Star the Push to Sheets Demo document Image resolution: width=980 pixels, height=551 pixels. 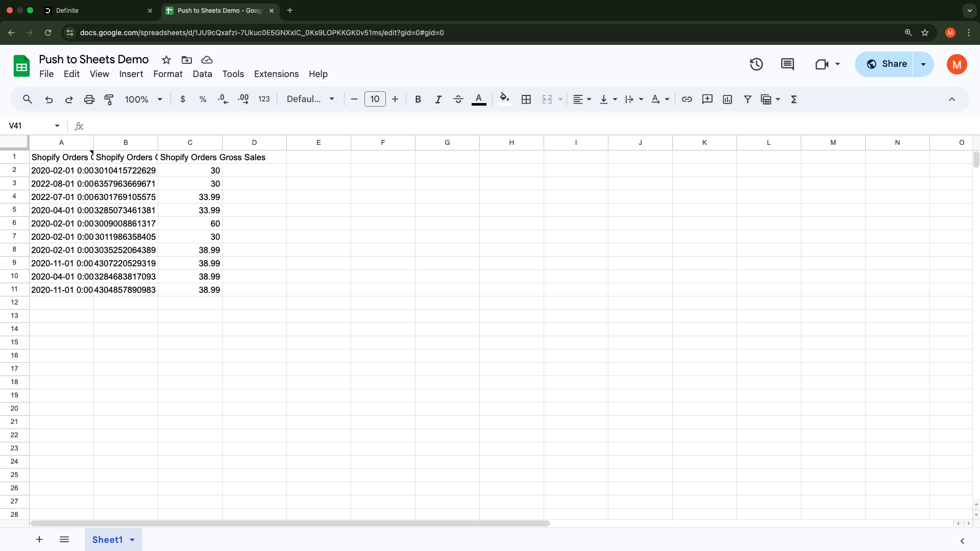(x=166, y=60)
